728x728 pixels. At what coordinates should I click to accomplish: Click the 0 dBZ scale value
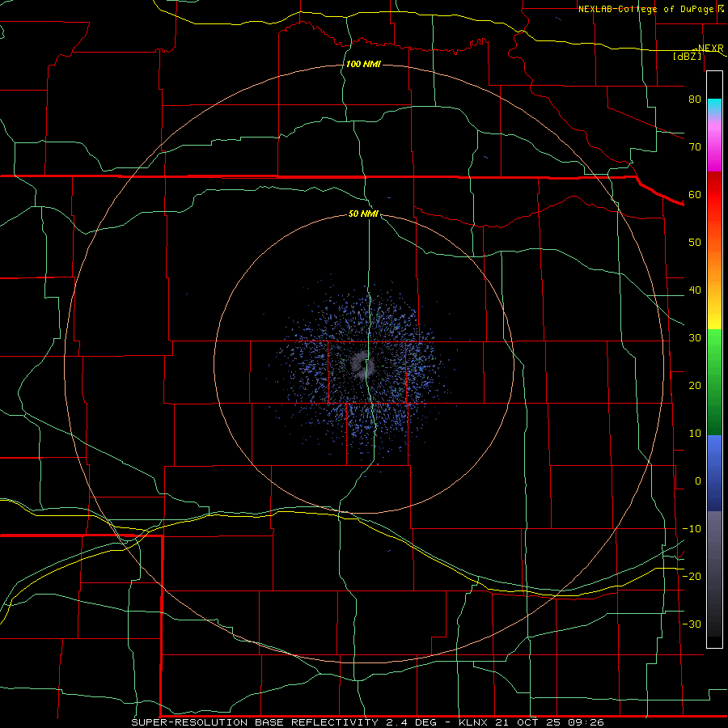(698, 481)
